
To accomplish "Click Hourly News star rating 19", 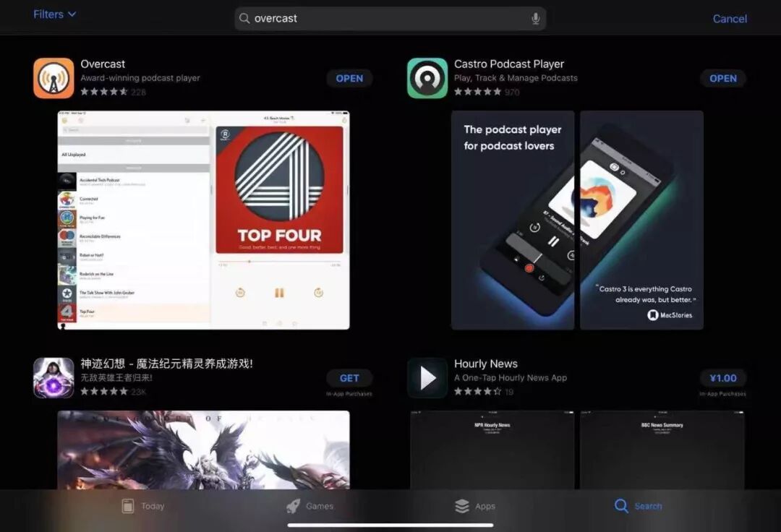I will point(484,392).
